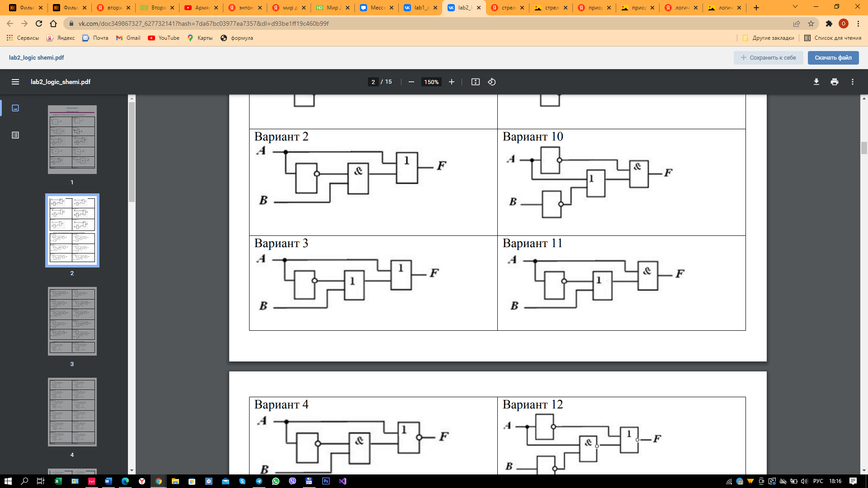
Task: Open the Gmail bookmark
Action: [x=128, y=38]
